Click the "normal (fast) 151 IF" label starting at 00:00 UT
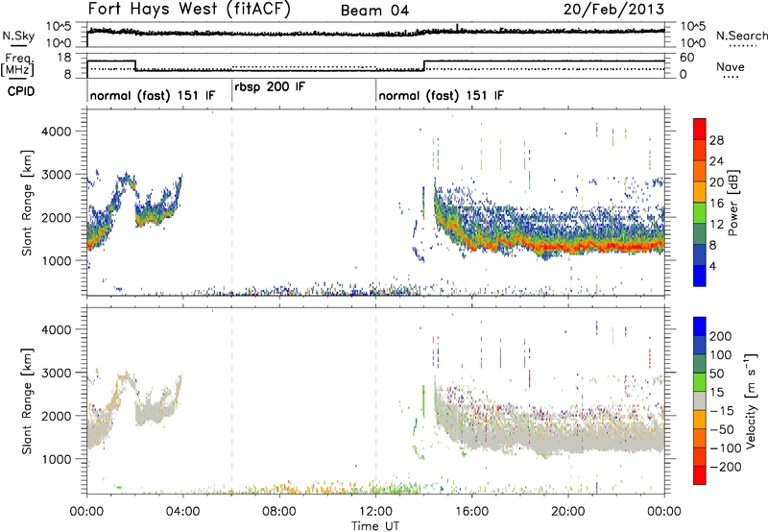The width and height of the screenshot is (768, 532). tap(153, 95)
